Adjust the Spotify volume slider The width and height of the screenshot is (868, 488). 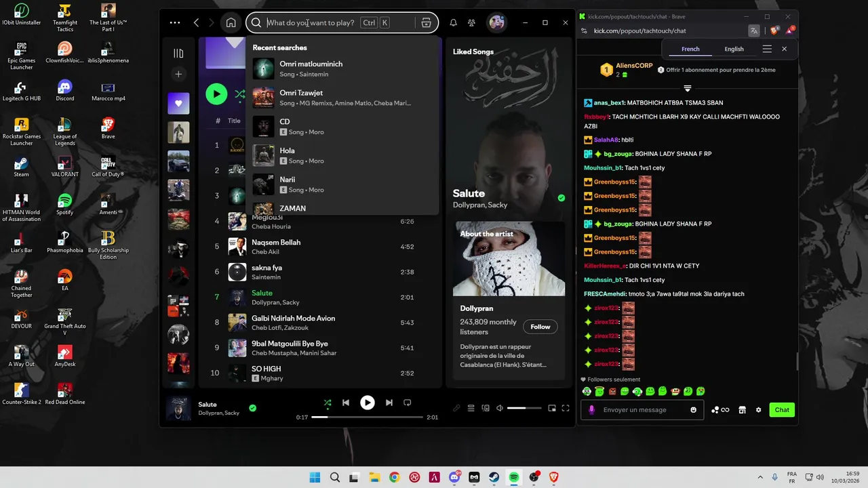click(x=525, y=408)
